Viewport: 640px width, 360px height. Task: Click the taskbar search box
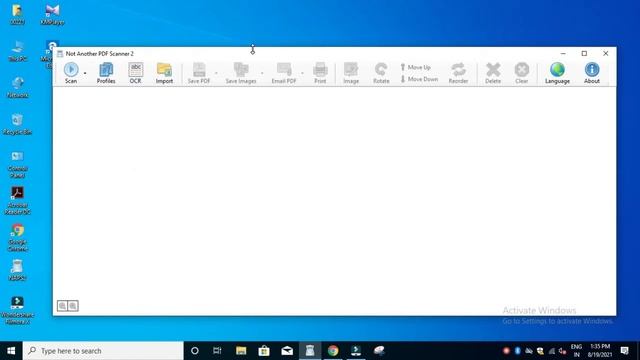pos(103,351)
